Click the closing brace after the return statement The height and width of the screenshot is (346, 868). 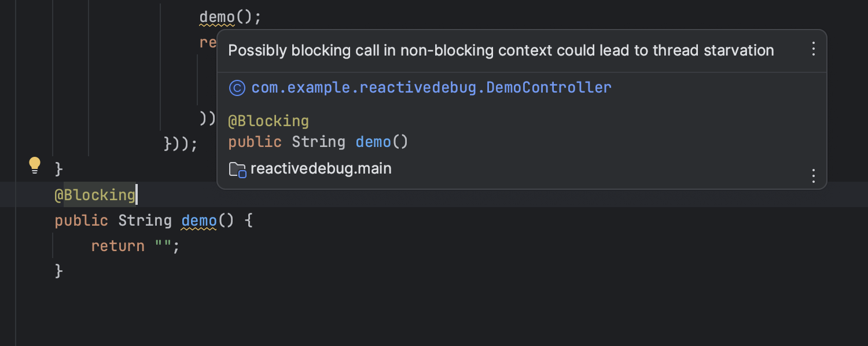coord(58,271)
